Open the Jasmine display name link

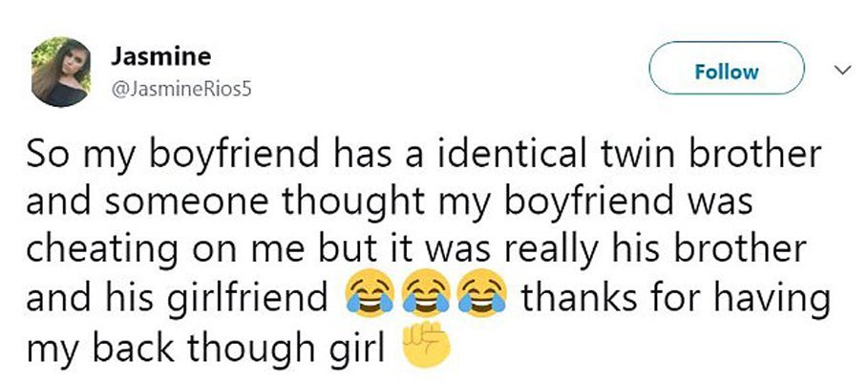coord(150,57)
